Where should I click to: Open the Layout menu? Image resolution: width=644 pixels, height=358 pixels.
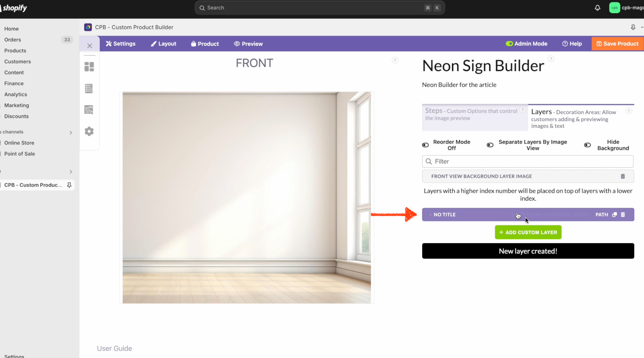[x=164, y=44]
